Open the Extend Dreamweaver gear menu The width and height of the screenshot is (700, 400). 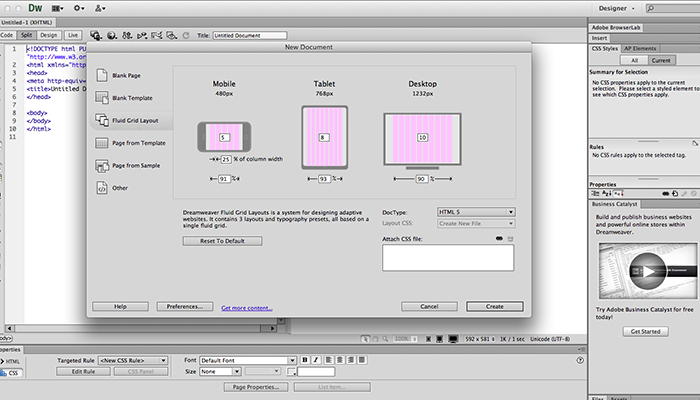click(x=79, y=8)
